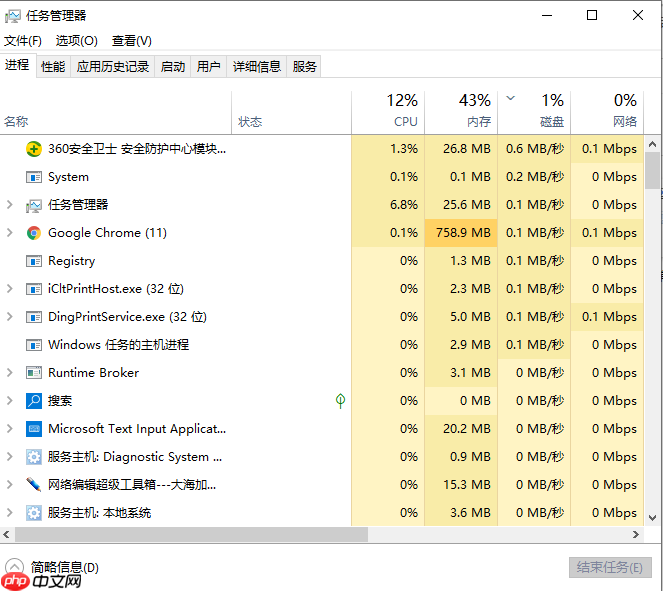The width and height of the screenshot is (663, 591).
Task: Click the 0.6 MB/秒 disk cell
Action: [x=534, y=149]
